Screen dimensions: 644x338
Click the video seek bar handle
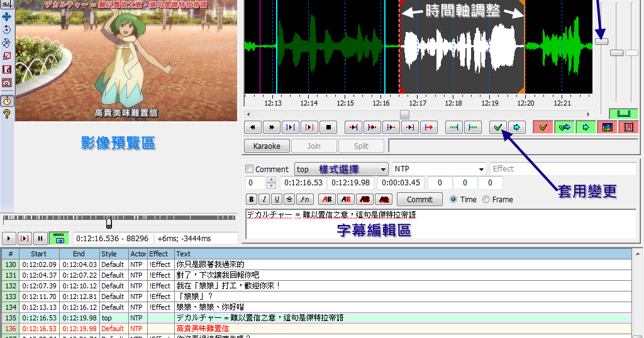(x=109, y=222)
